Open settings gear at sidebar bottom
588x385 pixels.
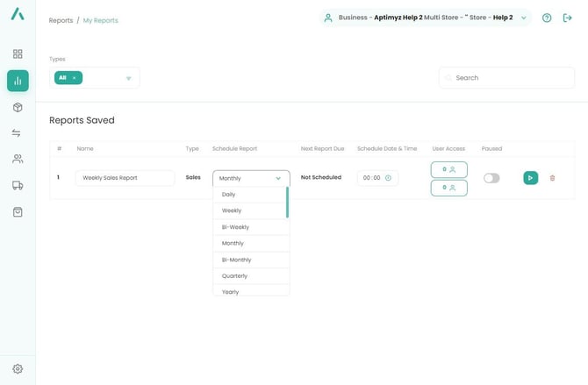[x=18, y=369]
